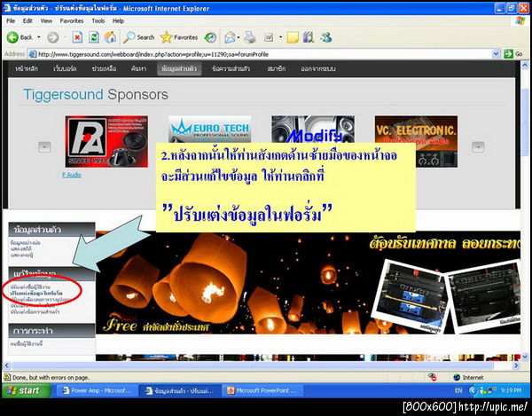Click the sponsors carousel right arrow
The image size is (532, 416).
(x=478, y=147)
